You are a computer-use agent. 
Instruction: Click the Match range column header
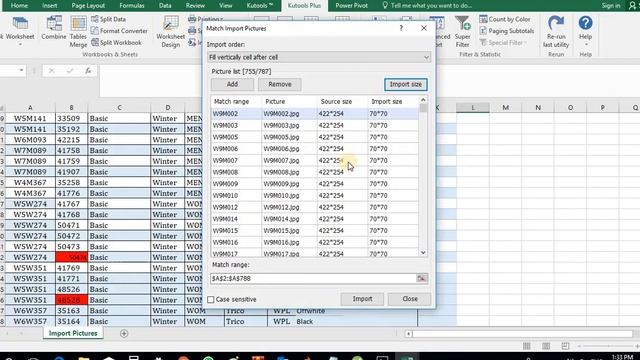(231, 102)
